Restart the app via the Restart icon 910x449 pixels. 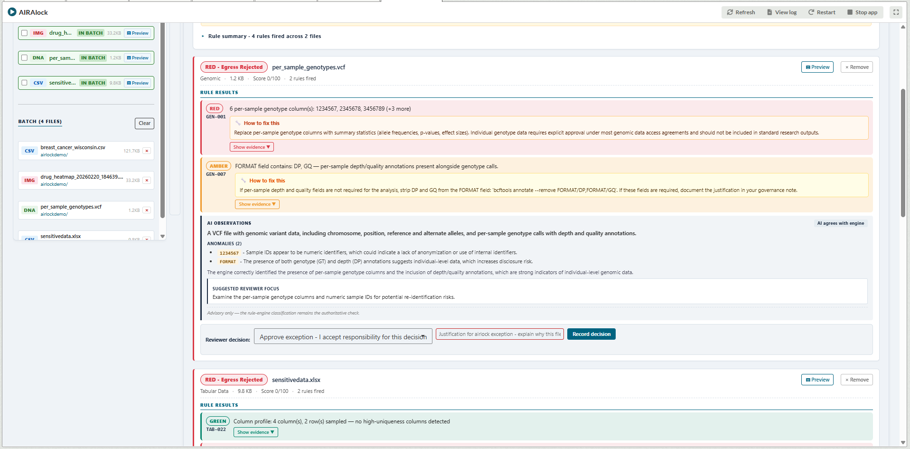tap(811, 12)
